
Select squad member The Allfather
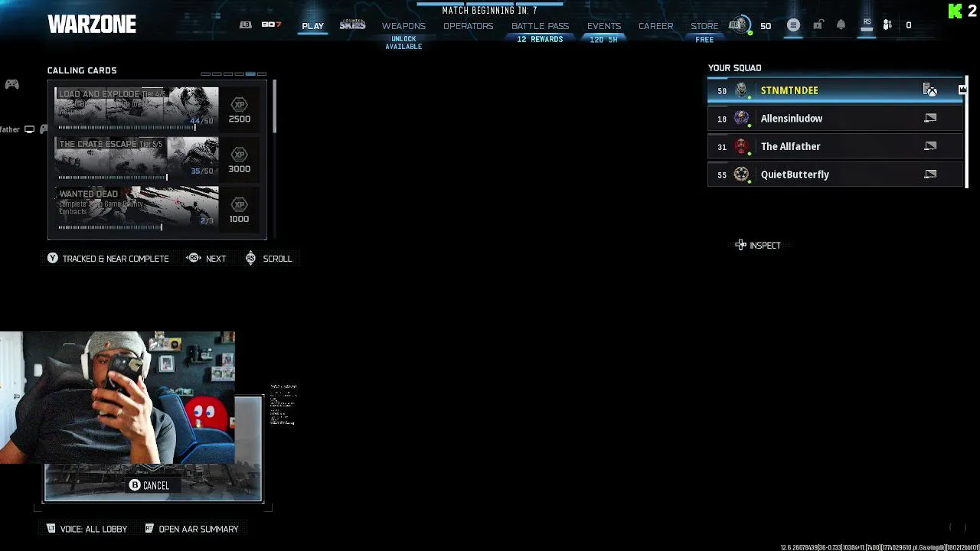coord(836,146)
